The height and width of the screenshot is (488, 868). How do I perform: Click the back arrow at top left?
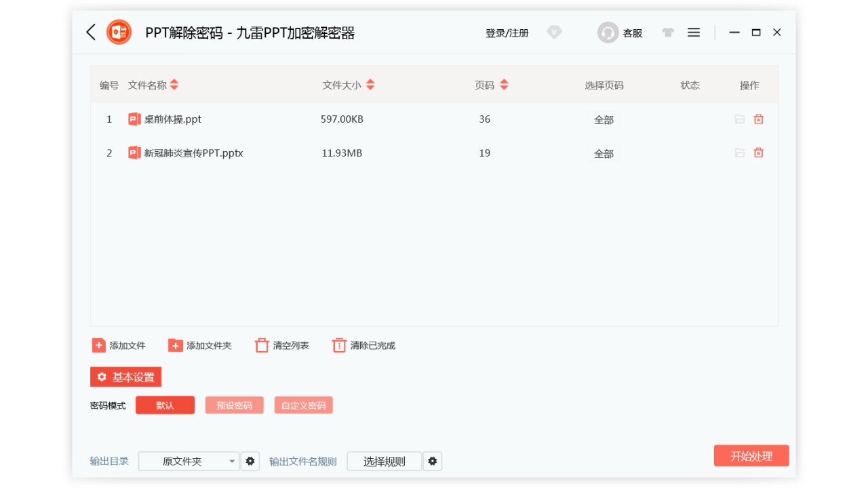(91, 32)
